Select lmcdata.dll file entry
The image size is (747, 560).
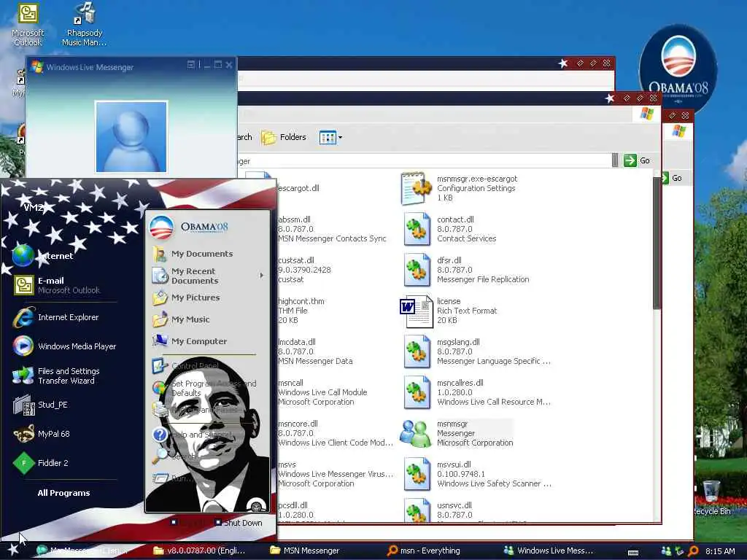click(x=315, y=351)
